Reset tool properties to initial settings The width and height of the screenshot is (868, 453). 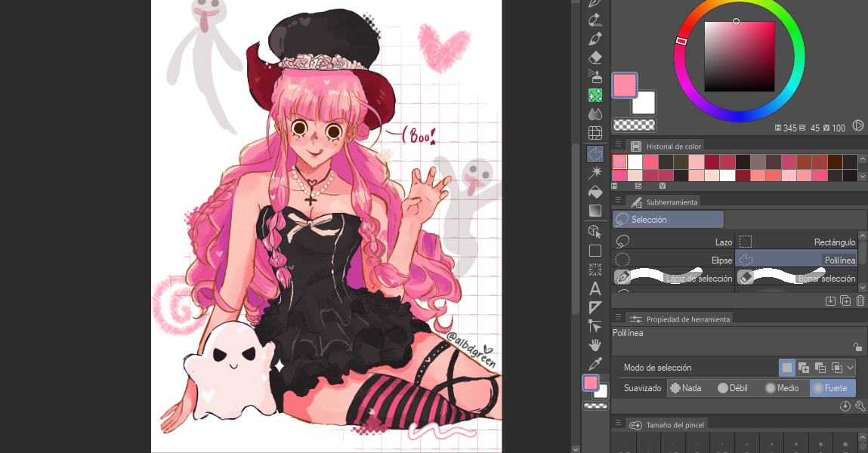845,406
